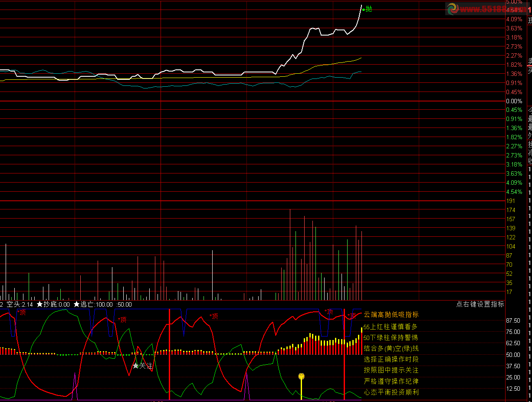This screenshot has width=532, height=402.
Task: Click the 云端高抛低吸指标 title text
Action: tap(391, 315)
